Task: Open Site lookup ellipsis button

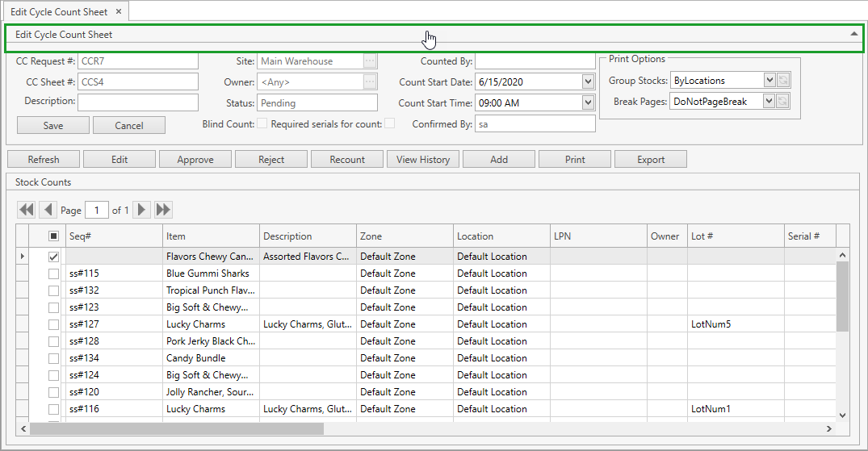Action: click(370, 61)
